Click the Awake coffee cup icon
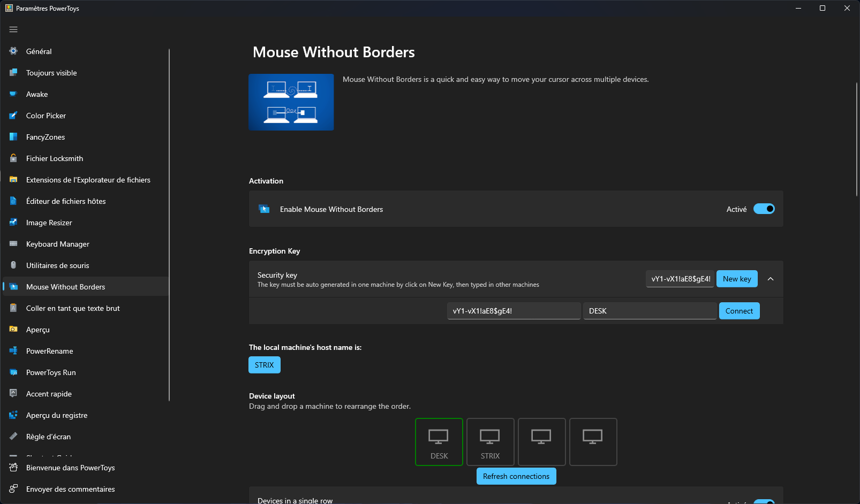Viewport: 860px width, 504px height. (13, 94)
